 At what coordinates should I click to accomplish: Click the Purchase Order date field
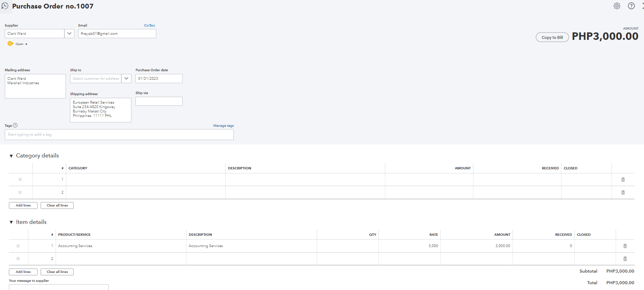[159, 78]
